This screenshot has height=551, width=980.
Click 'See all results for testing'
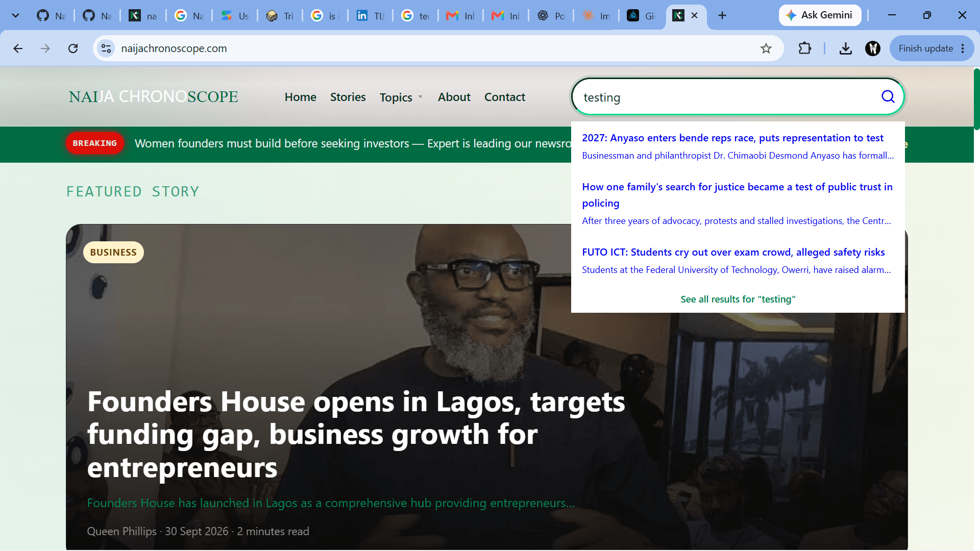pyautogui.click(x=738, y=299)
